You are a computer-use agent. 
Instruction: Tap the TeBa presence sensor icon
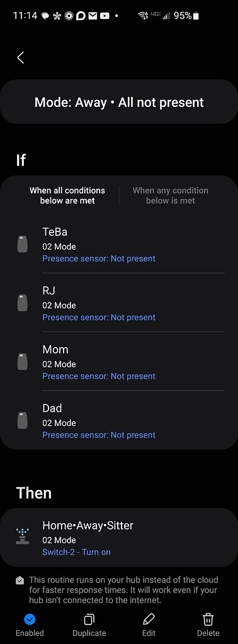coord(23,244)
